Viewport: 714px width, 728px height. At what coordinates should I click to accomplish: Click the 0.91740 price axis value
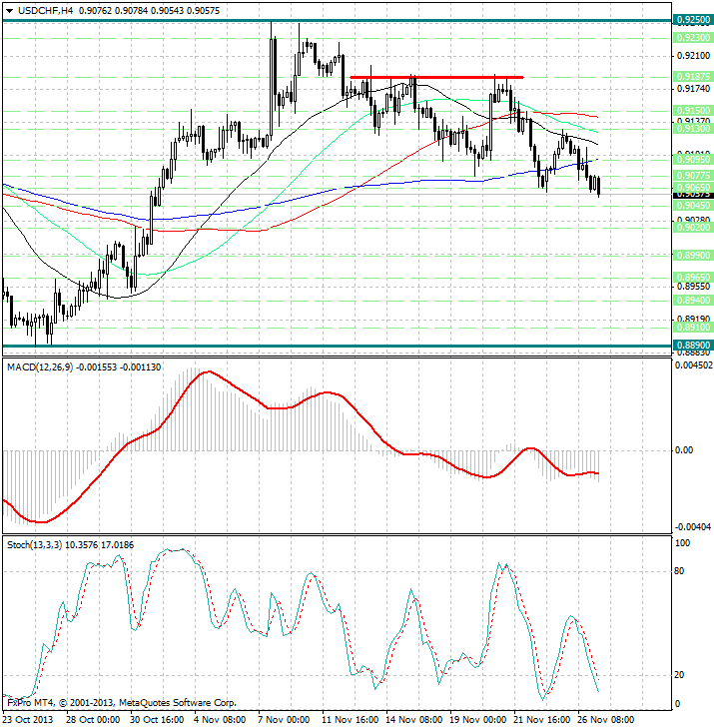[x=693, y=88]
